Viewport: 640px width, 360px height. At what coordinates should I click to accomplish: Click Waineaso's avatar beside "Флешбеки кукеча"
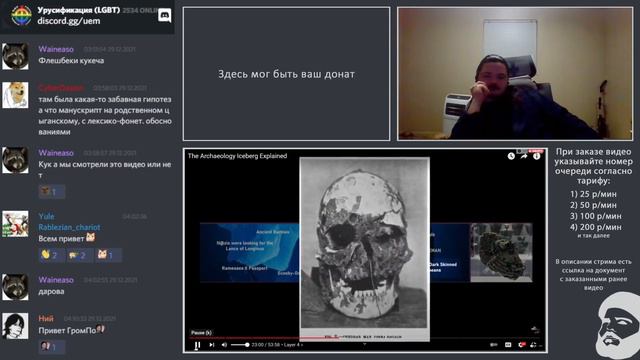[x=16, y=56]
